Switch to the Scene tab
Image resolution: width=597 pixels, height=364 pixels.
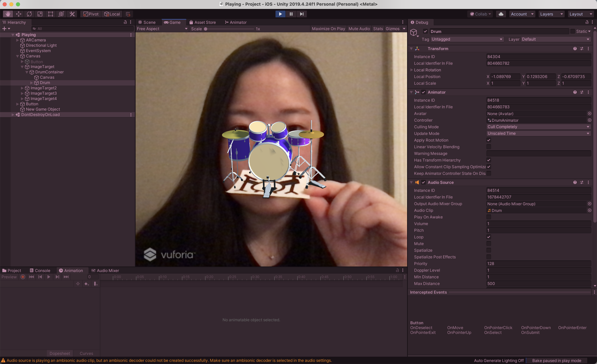pyautogui.click(x=147, y=22)
